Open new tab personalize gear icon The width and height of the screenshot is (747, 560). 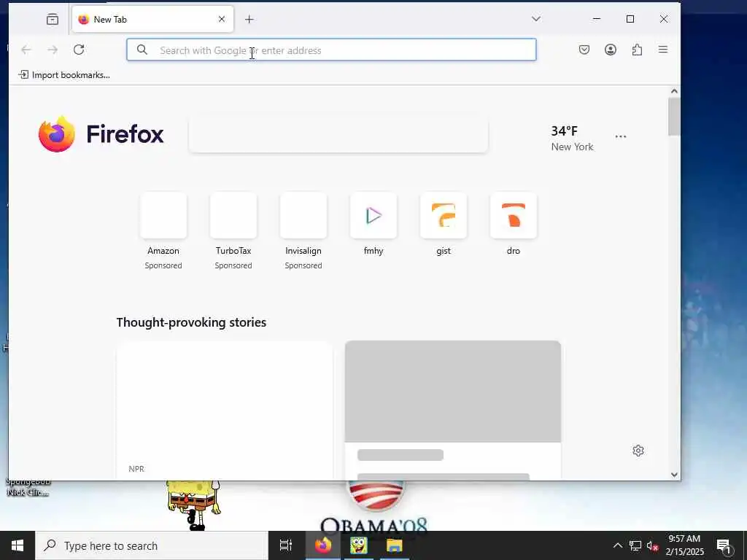638,451
